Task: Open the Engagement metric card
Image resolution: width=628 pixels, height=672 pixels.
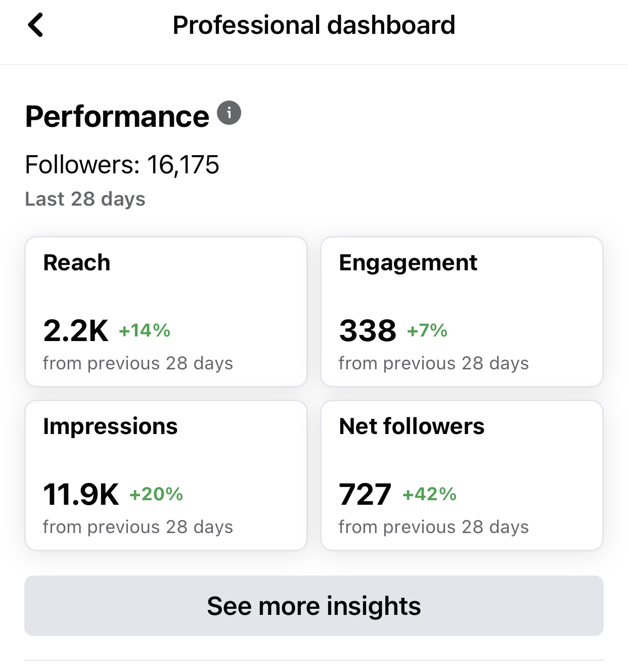Action: tap(462, 311)
